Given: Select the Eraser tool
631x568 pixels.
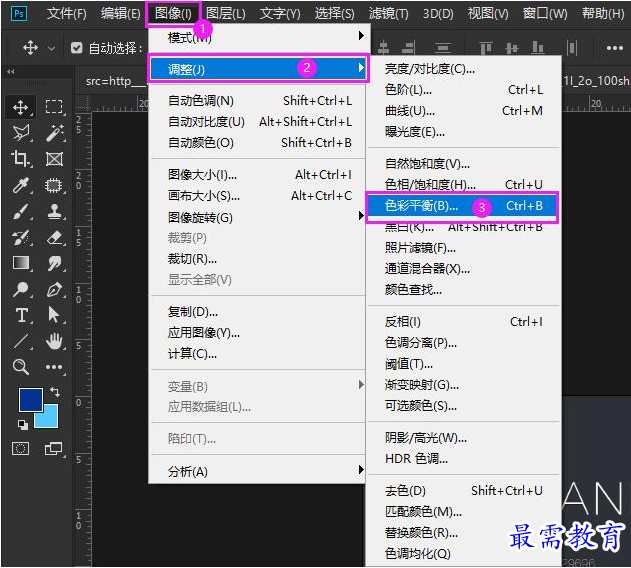Looking at the screenshot, I should click(x=54, y=237).
